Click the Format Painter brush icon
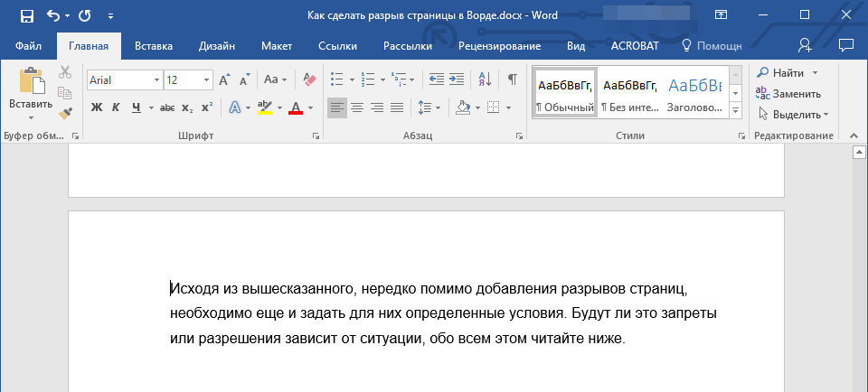 coord(65,114)
